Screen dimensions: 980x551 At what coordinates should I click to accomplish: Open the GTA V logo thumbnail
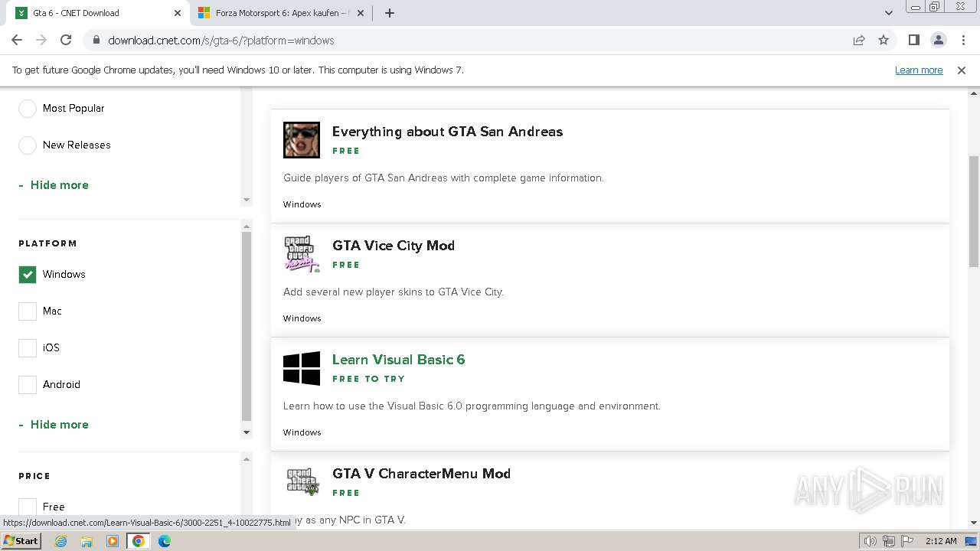click(x=302, y=482)
